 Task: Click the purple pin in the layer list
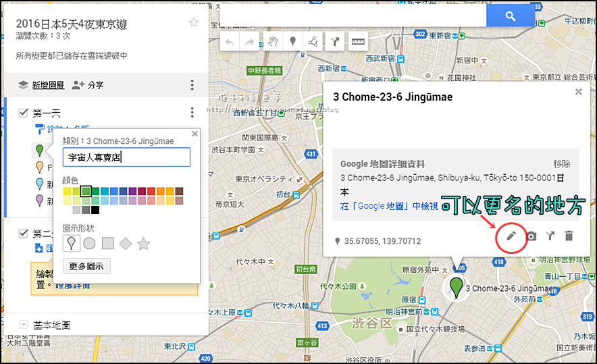click(39, 201)
